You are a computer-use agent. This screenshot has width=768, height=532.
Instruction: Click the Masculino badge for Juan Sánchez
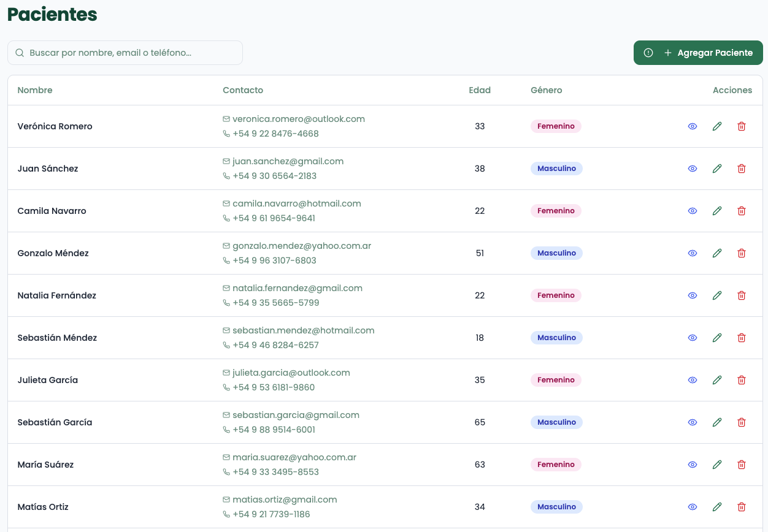click(556, 169)
